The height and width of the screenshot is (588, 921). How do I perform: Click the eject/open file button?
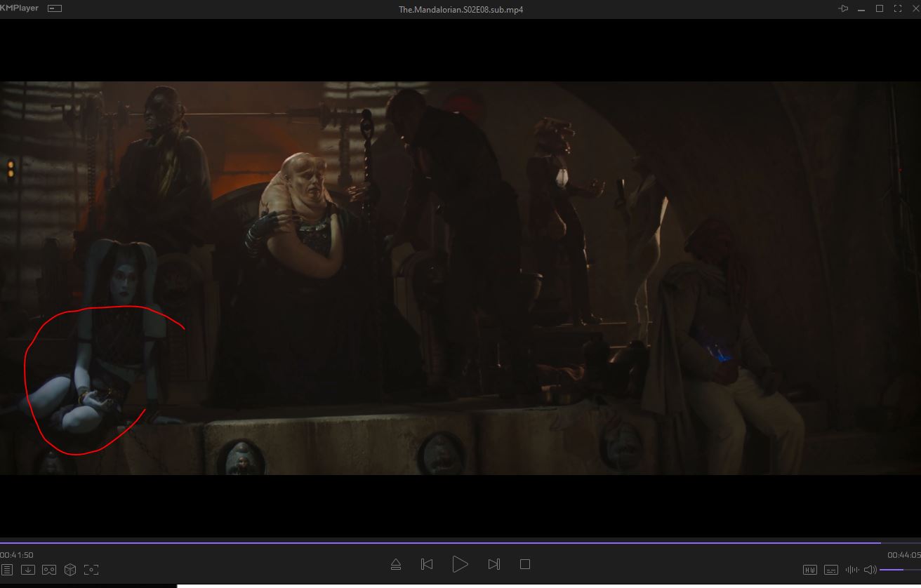click(396, 564)
